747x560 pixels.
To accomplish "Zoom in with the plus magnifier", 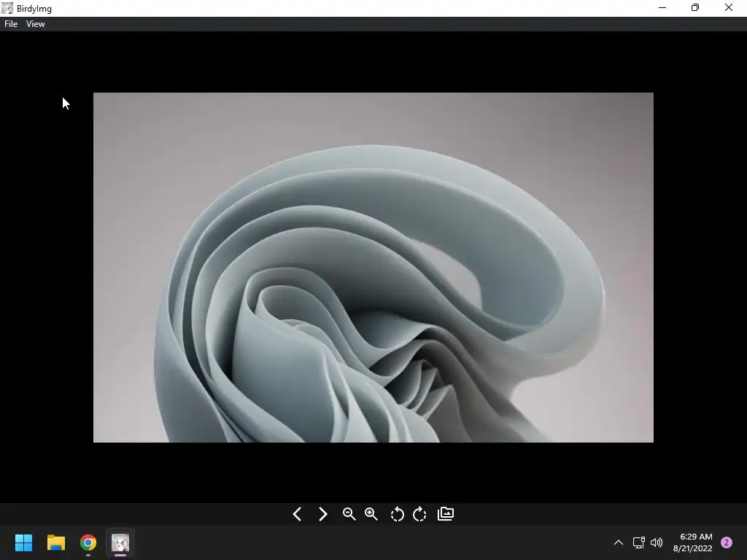I will tap(371, 514).
